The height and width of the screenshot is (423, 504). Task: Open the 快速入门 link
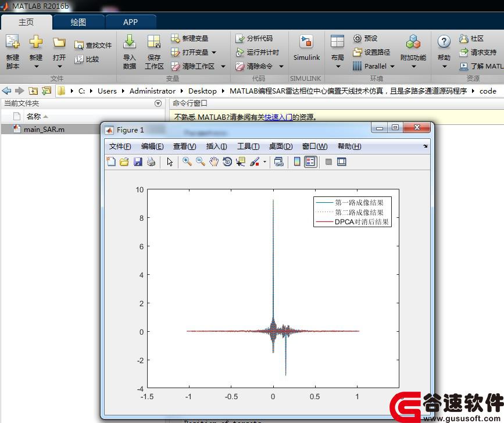click(x=278, y=117)
